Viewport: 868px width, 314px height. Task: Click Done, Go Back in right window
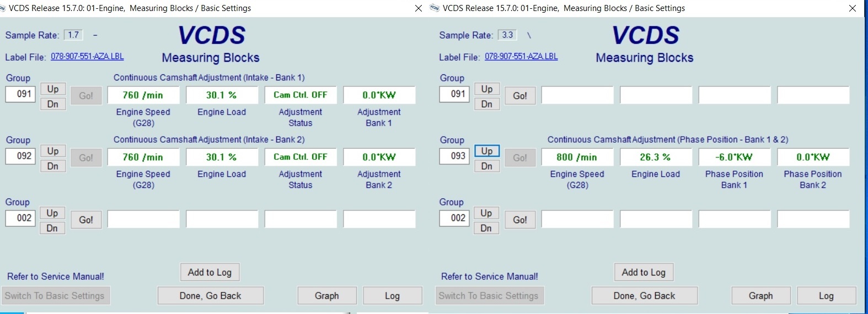coord(645,296)
